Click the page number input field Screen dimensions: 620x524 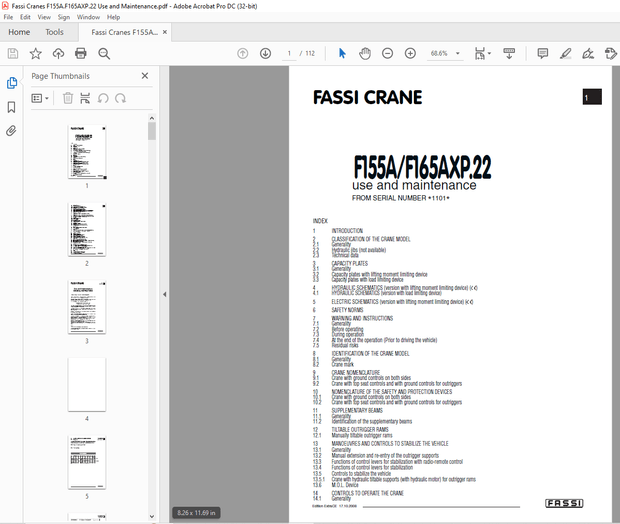coord(289,53)
